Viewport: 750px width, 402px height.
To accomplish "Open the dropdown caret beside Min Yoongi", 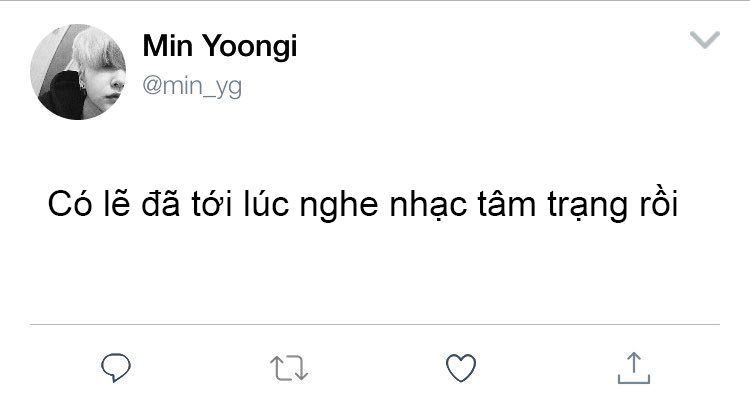I will coord(705,40).
